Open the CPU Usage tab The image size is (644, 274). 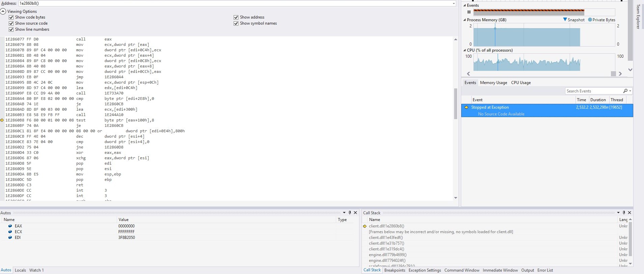click(521, 83)
